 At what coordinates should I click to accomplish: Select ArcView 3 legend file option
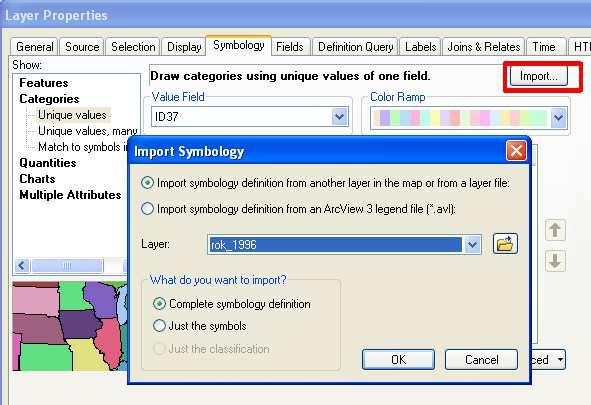coord(147,209)
